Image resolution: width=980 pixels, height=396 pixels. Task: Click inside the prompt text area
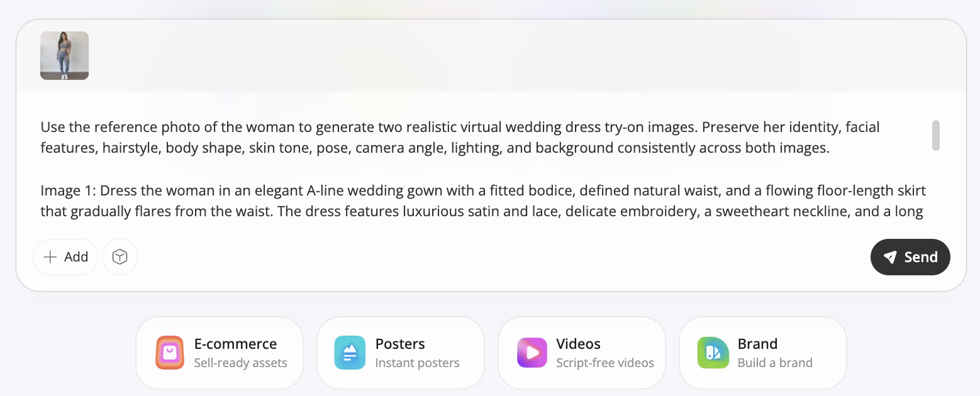482,170
